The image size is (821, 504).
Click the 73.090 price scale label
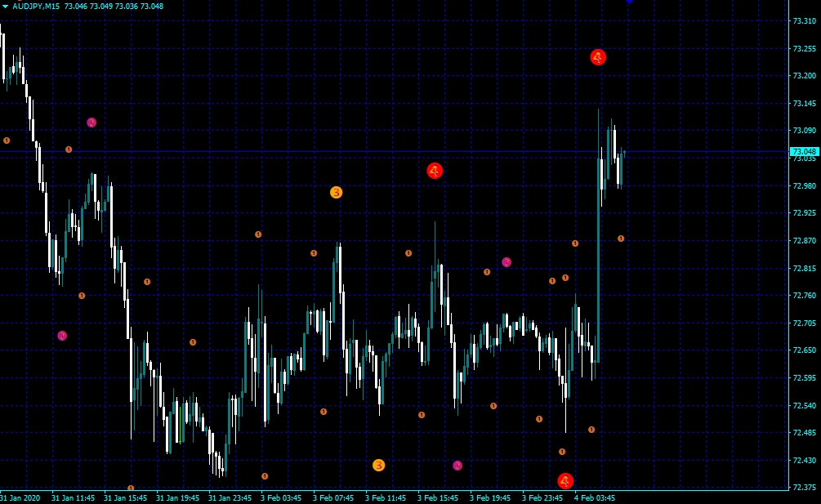[804, 131]
